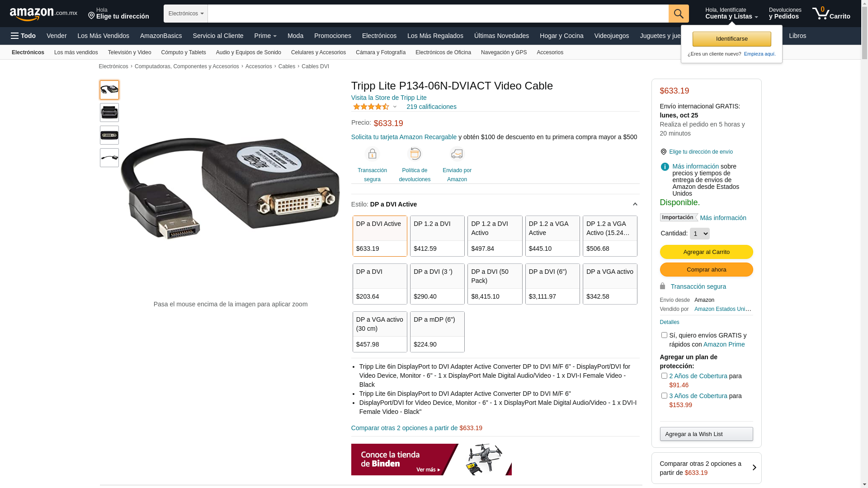This screenshot has width=868, height=488.
Task: Click the Transacción segura lock icon
Action: click(372, 154)
